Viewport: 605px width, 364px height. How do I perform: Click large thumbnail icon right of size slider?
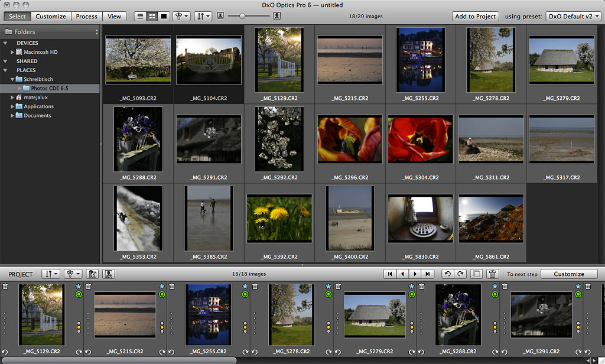[277, 16]
